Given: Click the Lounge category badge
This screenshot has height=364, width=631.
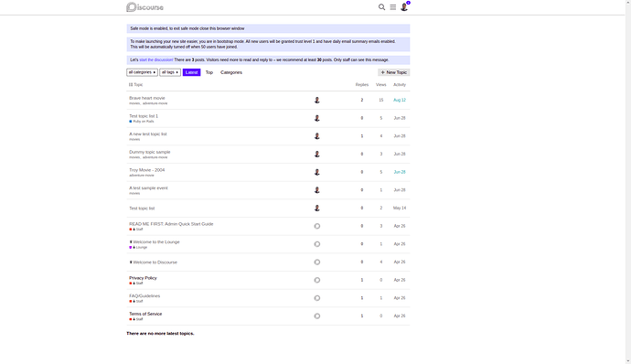Looking at the screenshot, I should (138, 247).
